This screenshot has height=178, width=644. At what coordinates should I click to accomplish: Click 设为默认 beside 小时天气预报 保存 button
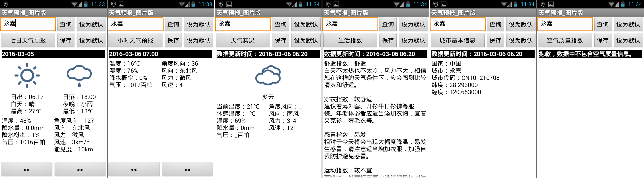(x=199, y=40)
